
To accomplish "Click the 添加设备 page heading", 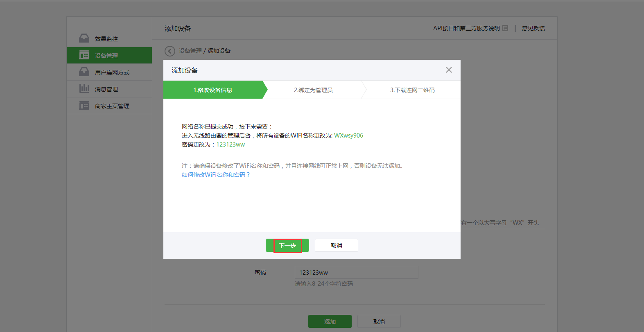I will [x=178, y=29].
